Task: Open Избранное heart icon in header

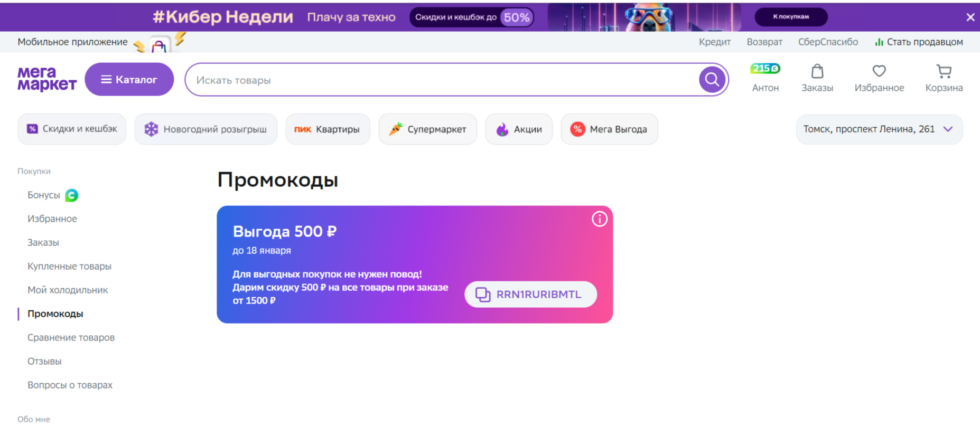Action: tap(879, 79)
